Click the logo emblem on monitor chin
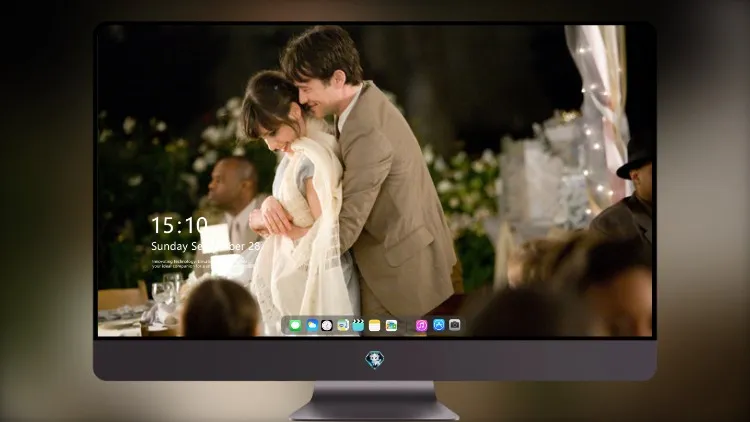Image resolution: width=750 pixels, height=422 pixels. [375, 360]
